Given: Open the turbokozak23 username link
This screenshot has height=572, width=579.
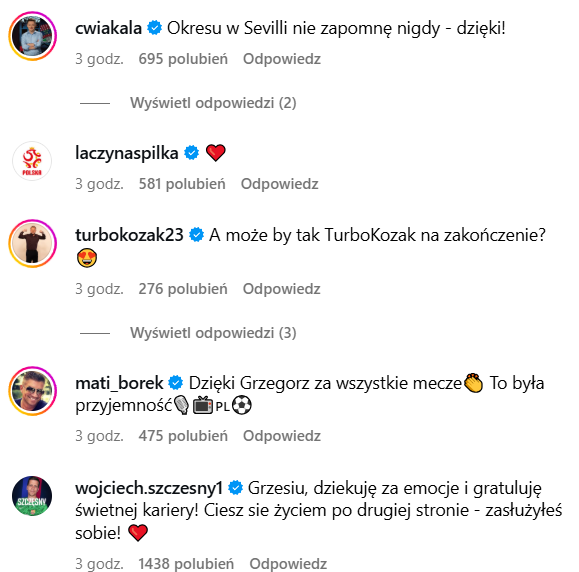Looking at the screenshot, I should 129,235.
